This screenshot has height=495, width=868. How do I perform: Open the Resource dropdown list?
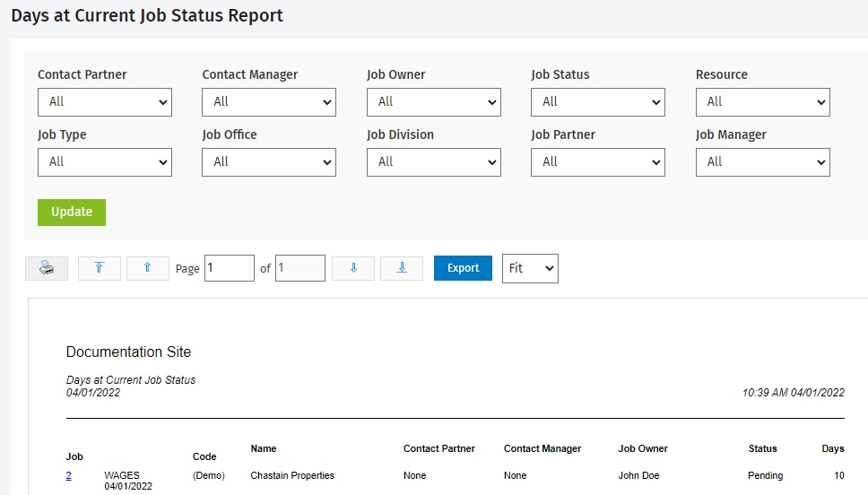click(763, 102)
